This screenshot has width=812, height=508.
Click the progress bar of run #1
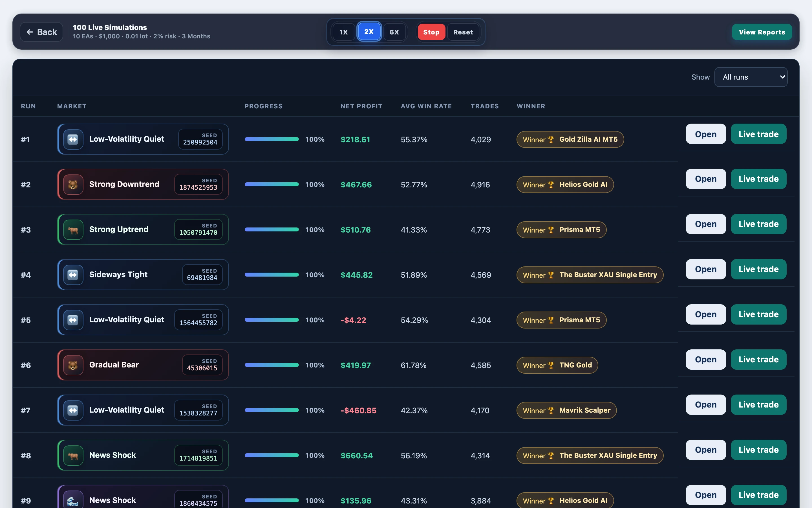pyautogui.click(x=272, y=139)
